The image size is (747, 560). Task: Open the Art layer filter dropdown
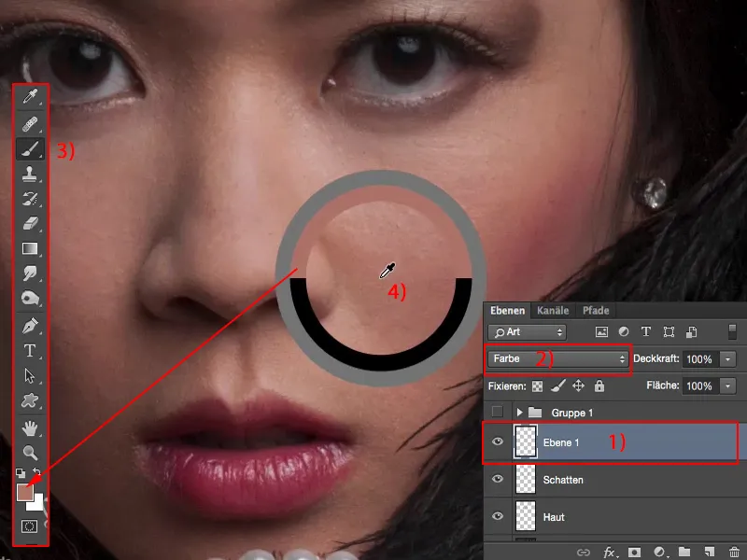click(x=527, y=332)
